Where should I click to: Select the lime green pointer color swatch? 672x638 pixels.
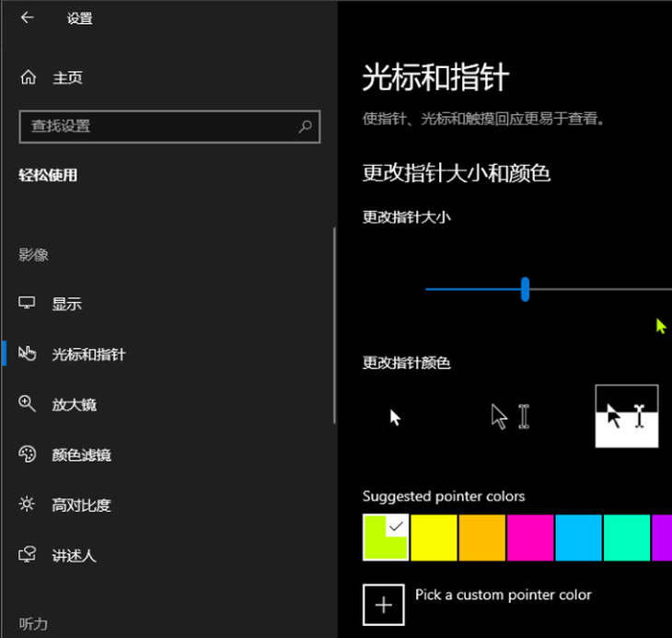coord(386,538)
